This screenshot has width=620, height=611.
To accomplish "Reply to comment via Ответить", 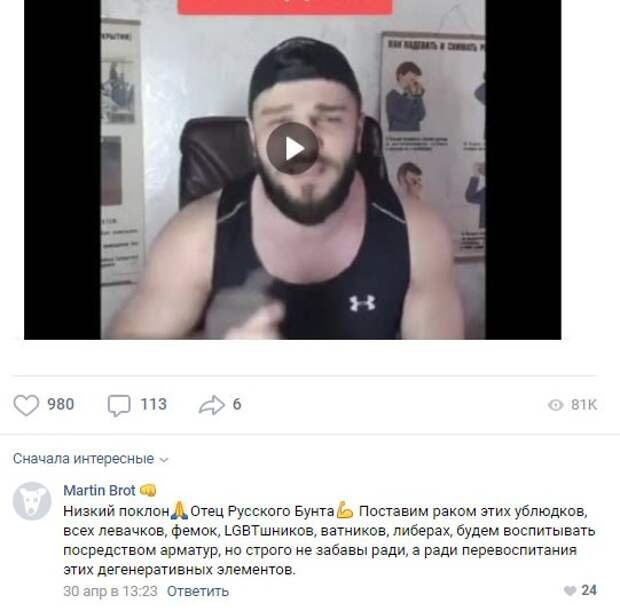I will pos(198,592).
